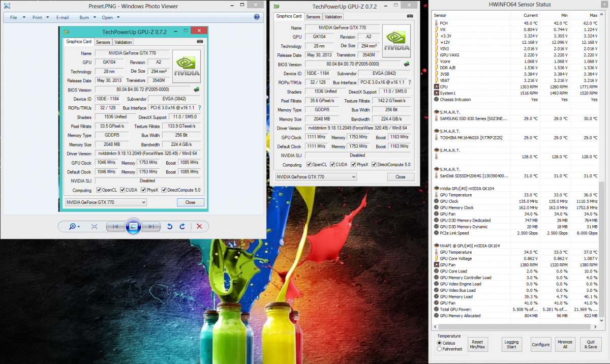The width and height of the screenshot is (610, 364).
Task: Toggle the CUDA checkbox in live GPU-Z window
Action: pos(332,164)
